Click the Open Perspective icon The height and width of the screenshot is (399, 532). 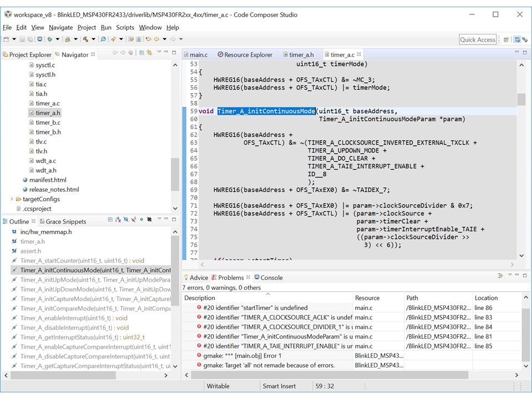point(506,39)
